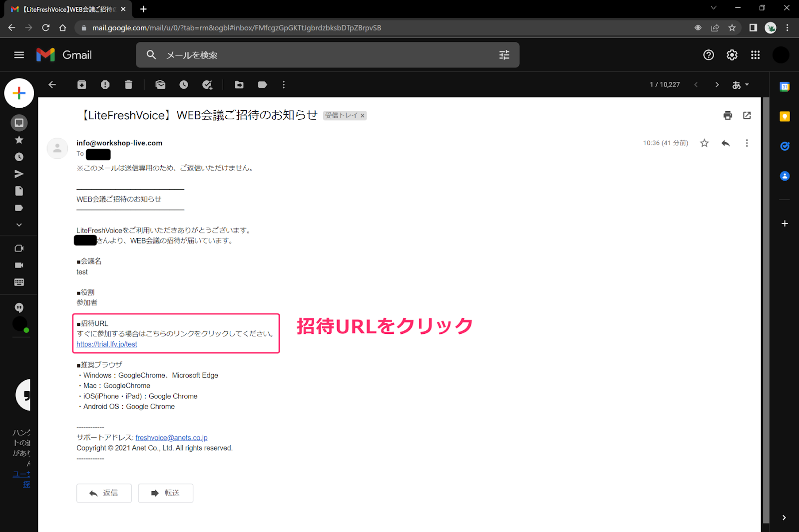Screen dimensions: 799x532
Task: Archive this email
Action: 82,85
